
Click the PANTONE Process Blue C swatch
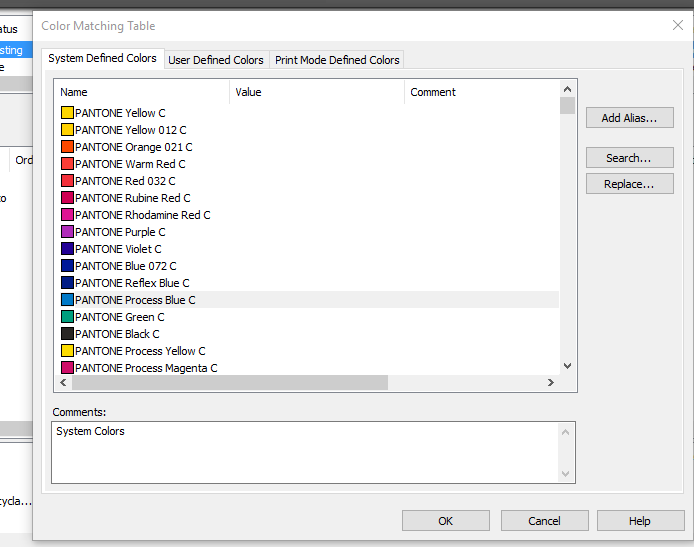pyautogui.click(x=67, y=300)
